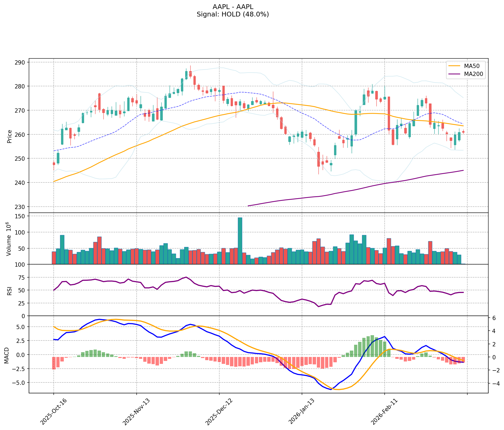The image size is (504, 430).
Task: Click the 'Volume' y-axis label
Action: pyautogui.click(x=9, y=239)
